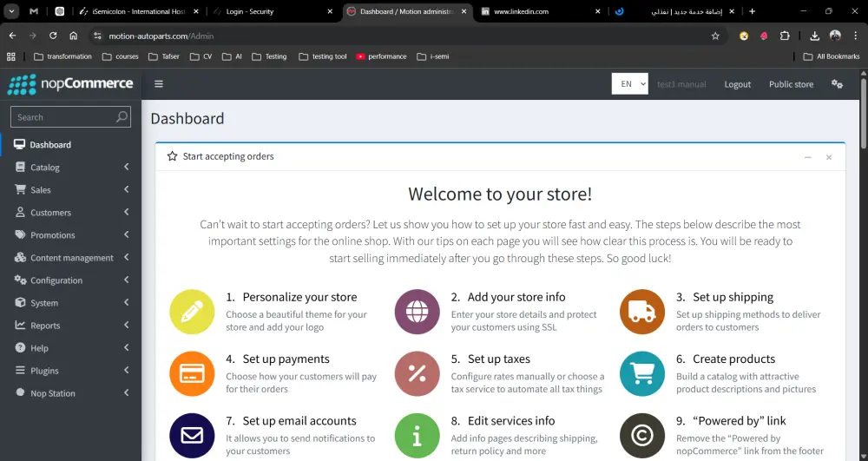Expand the Plugins menu

tap(71, 371)
